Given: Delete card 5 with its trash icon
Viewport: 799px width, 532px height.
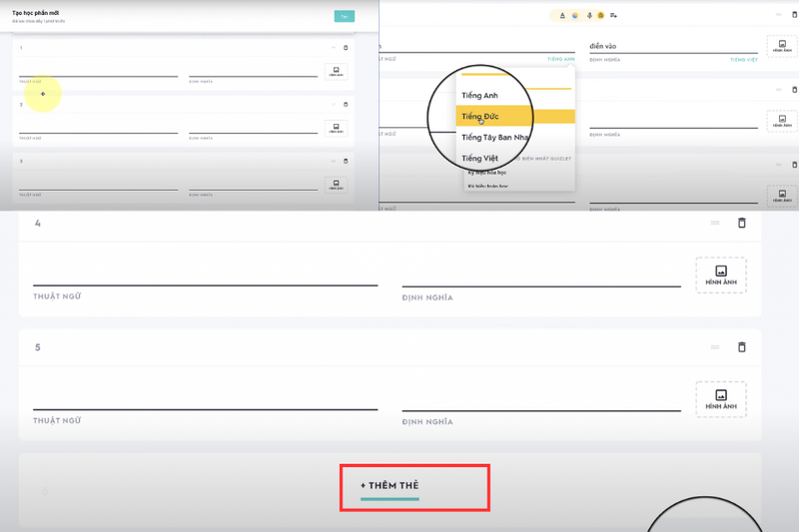Looking at the screenshot, I should click(742, 346).
